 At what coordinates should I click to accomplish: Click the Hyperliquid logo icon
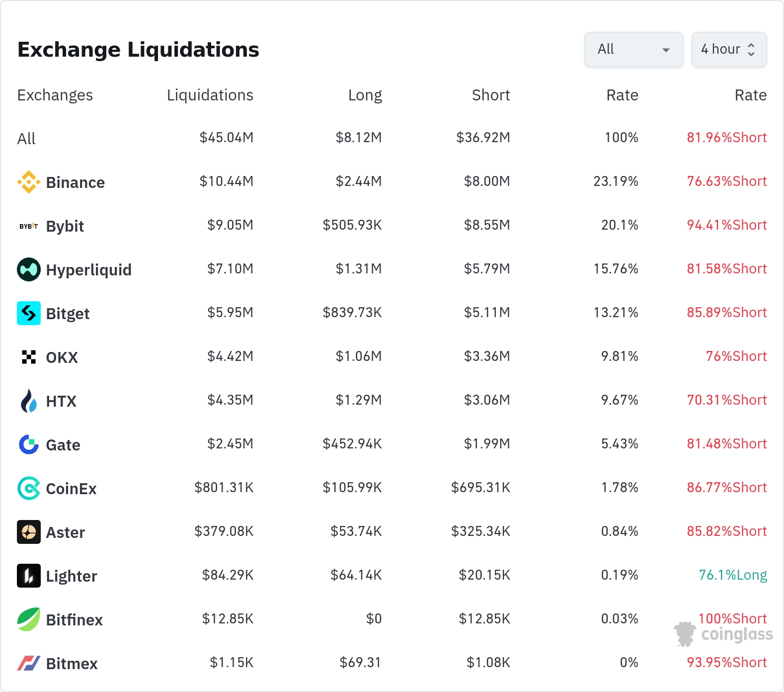pos(29,270)
